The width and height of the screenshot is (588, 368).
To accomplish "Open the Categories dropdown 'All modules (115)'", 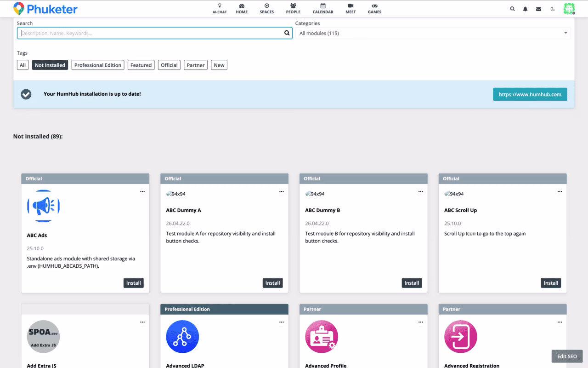I will 433,33.
